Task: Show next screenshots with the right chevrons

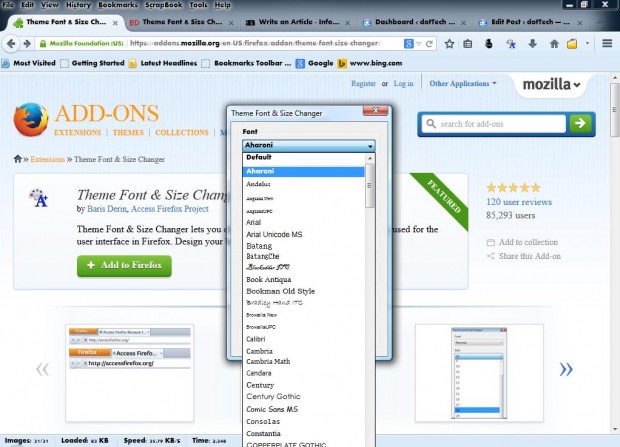Action: click(566, 369)
